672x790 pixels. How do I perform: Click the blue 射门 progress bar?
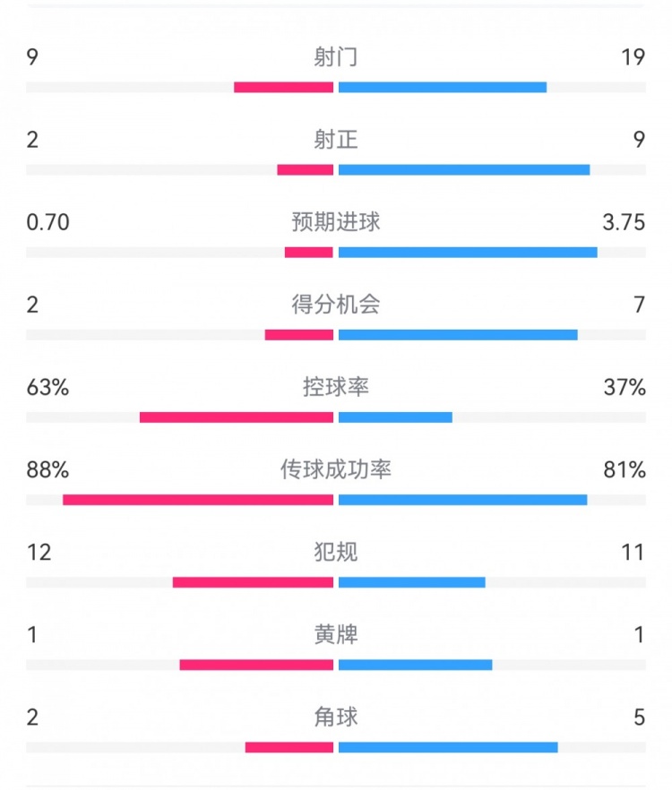443,87
